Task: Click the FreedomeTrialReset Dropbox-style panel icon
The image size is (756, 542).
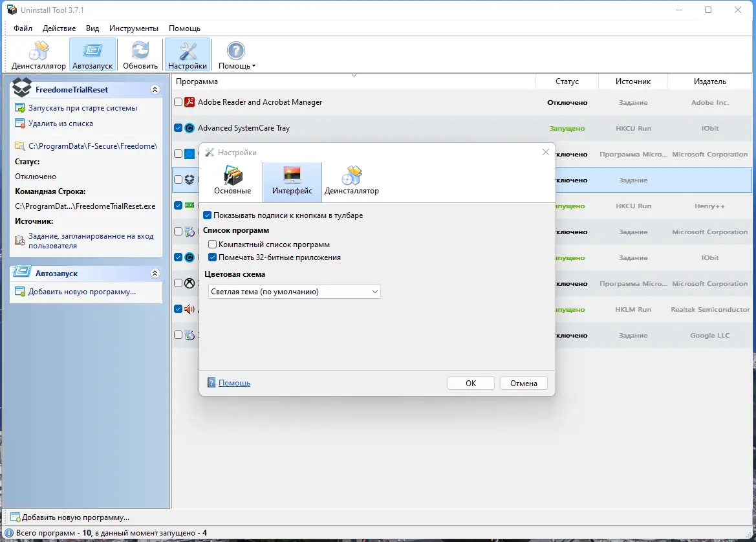Action: (22, 87)
